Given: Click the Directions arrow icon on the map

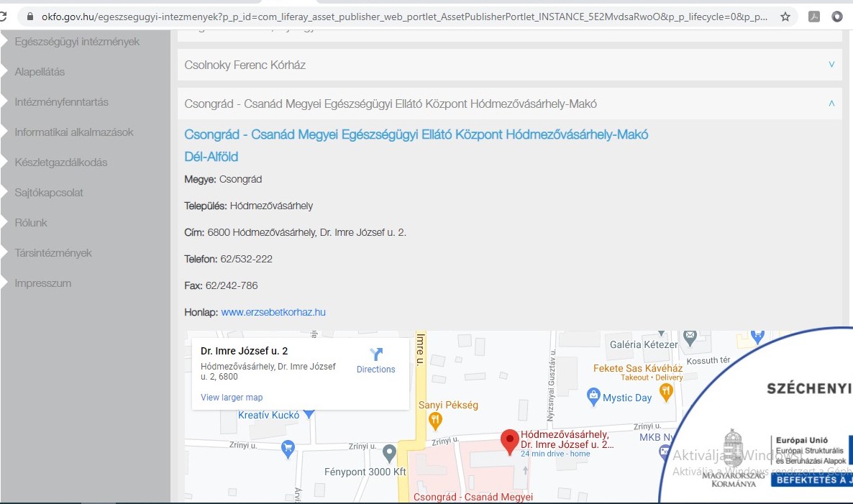Looking at the screenshot, I should click(376, 354).
